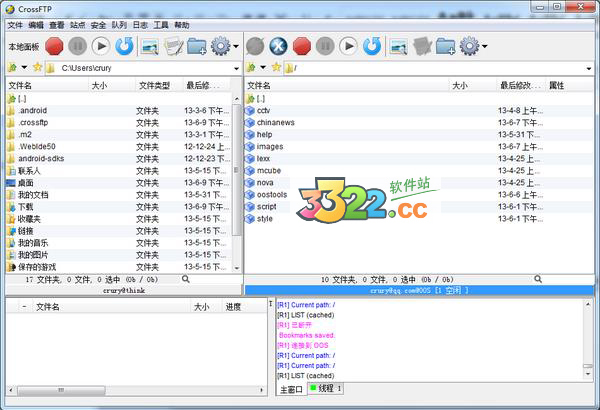The image size is (600, 410).
Task: Click the remote panel disconnect X icon
Action: click(279, 46)
